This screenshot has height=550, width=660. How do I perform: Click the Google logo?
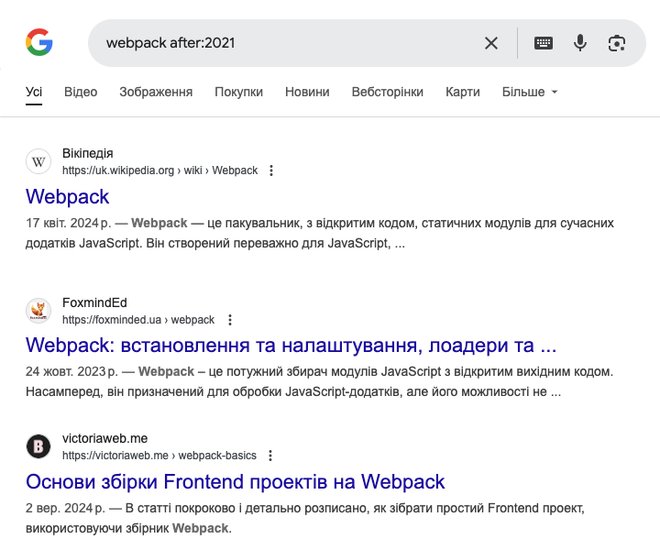[39, 42]
